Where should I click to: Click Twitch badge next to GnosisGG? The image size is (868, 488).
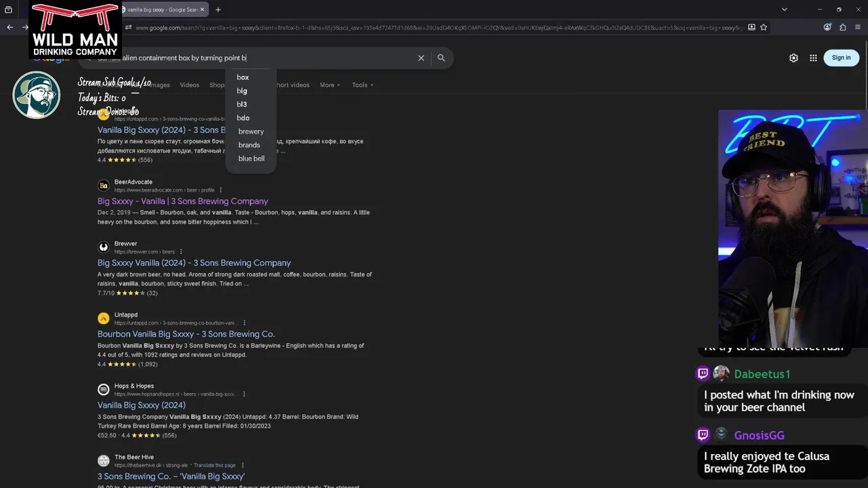coord(703,435)
